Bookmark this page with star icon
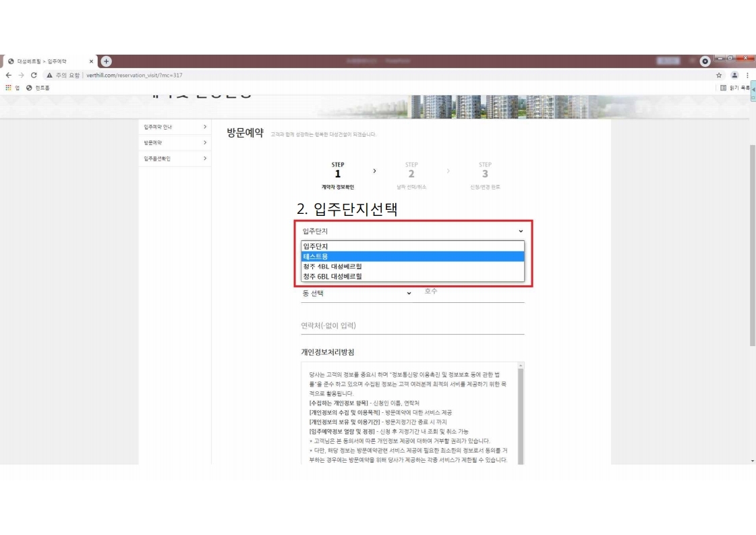 click(x=719, y=75)
